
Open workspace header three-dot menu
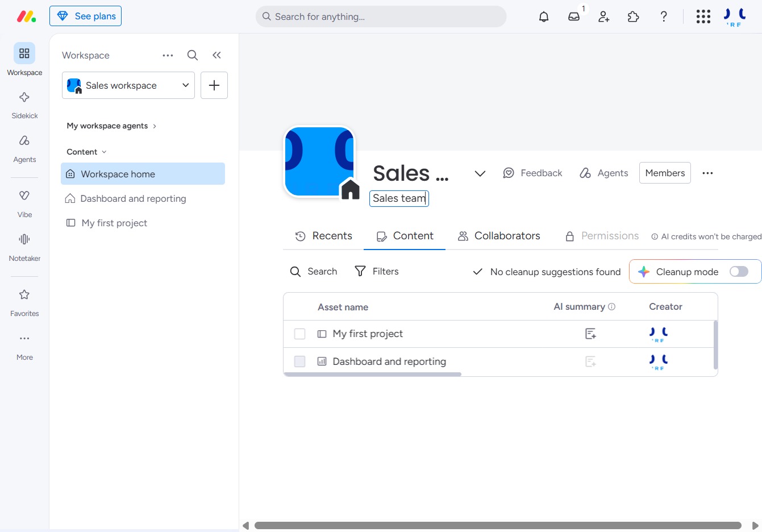707,173
